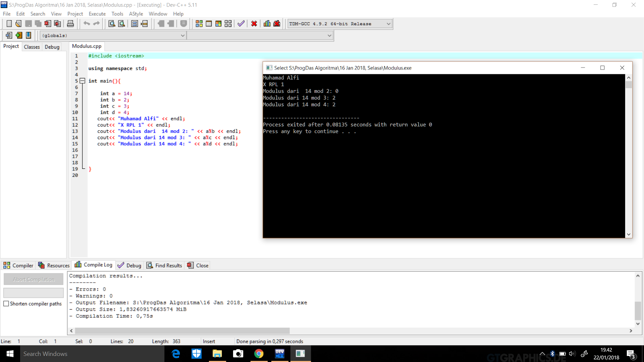Screen dimensions: 644x362
Task: Compile the current file using the toolbar icon
Action: pos(199,23)
